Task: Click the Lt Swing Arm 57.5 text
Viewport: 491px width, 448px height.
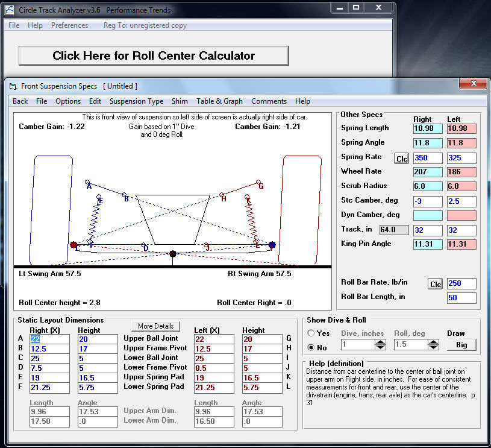Action: [x=50, y=274]
